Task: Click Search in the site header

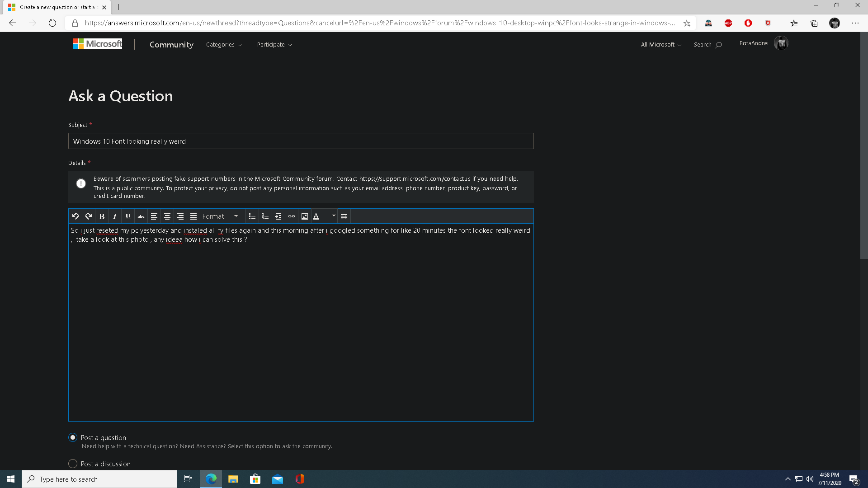Action: pyautogui.click(x=708, y=45)
